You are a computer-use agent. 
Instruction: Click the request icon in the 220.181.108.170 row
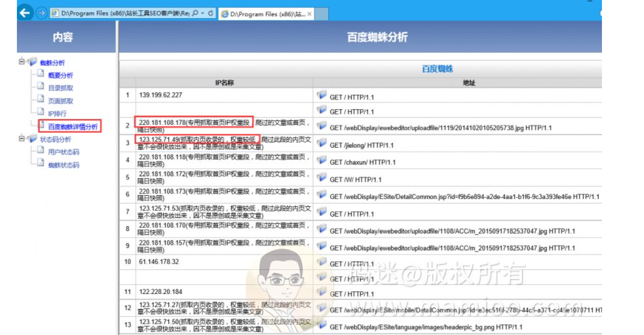coord(322,229)
